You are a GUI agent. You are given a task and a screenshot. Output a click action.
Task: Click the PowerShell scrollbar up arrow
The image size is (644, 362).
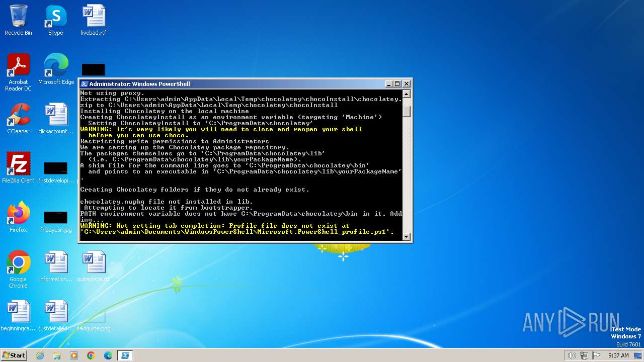(407, 94)
